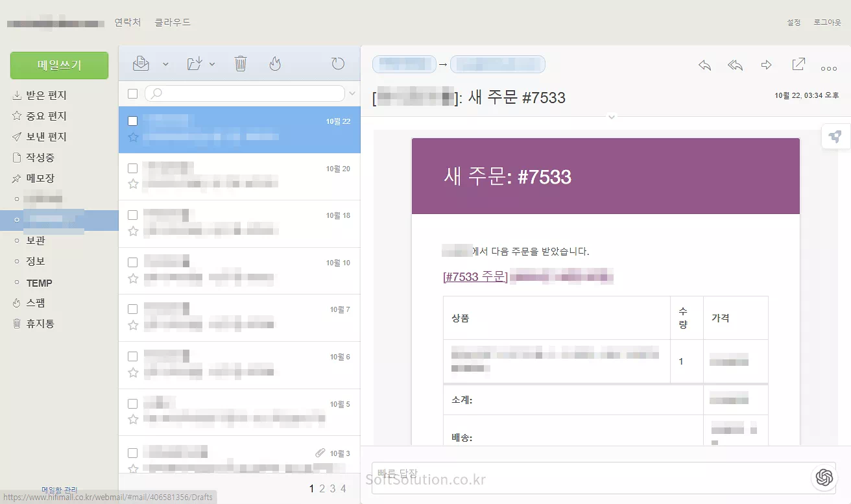The image size is (851, 504).
Task: Click the spam flame toolbar icon
Action: pyautogui.click(x=275, y=64)
